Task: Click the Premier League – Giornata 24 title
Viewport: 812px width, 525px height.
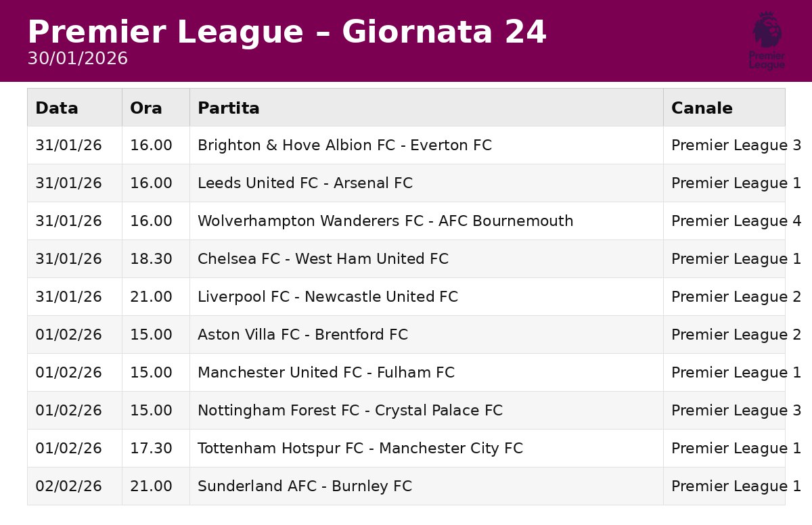Action: [287, 32]
